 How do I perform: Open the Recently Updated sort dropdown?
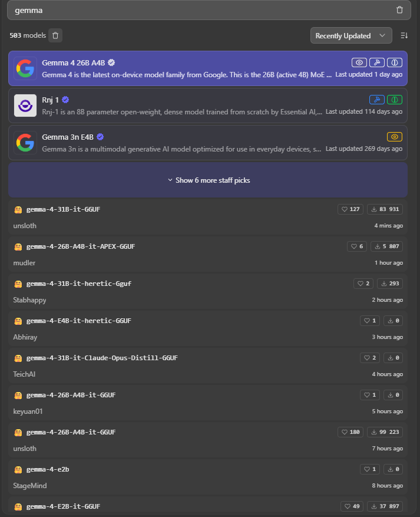tap(351, 35)
